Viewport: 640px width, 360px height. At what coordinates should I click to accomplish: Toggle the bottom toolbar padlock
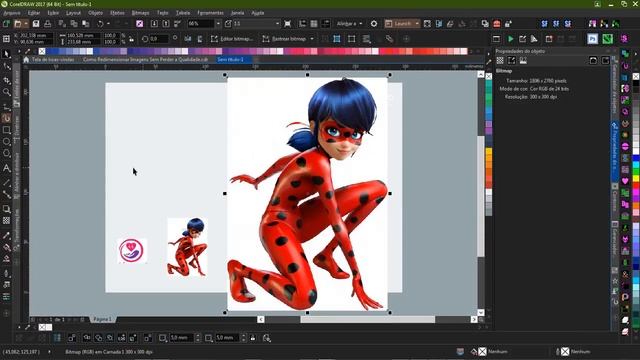(253, 338)
